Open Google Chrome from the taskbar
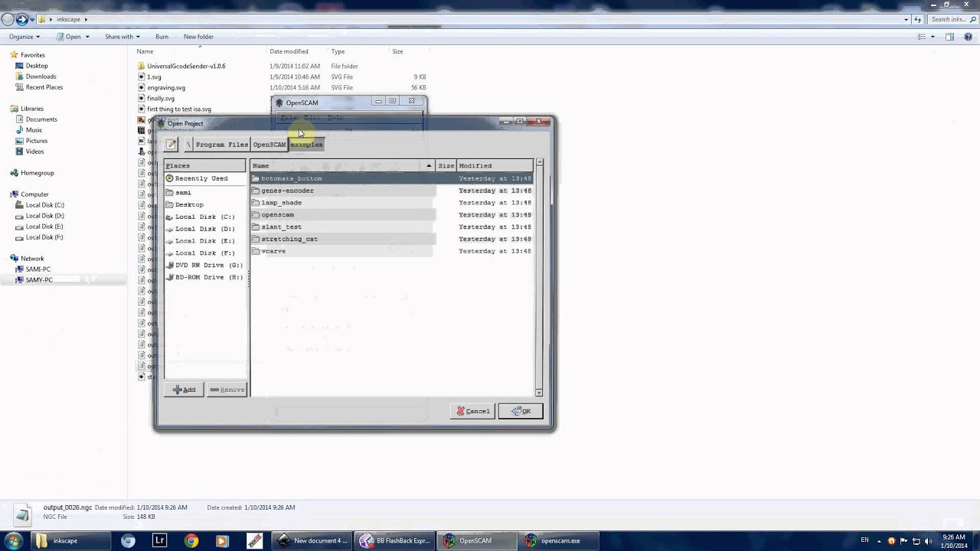The width and height of the screenshot is (980, 551). click(x=191, y=541)
